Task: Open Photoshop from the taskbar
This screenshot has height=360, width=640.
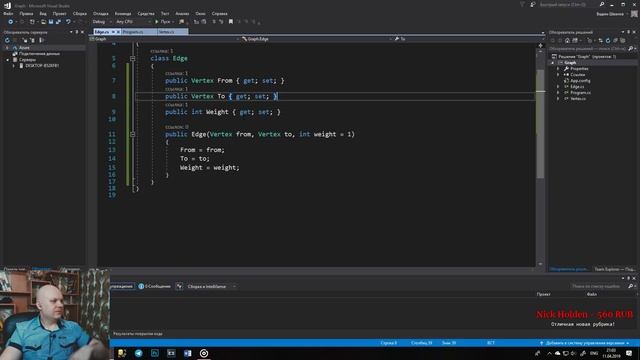Action: tap(155, 353)
